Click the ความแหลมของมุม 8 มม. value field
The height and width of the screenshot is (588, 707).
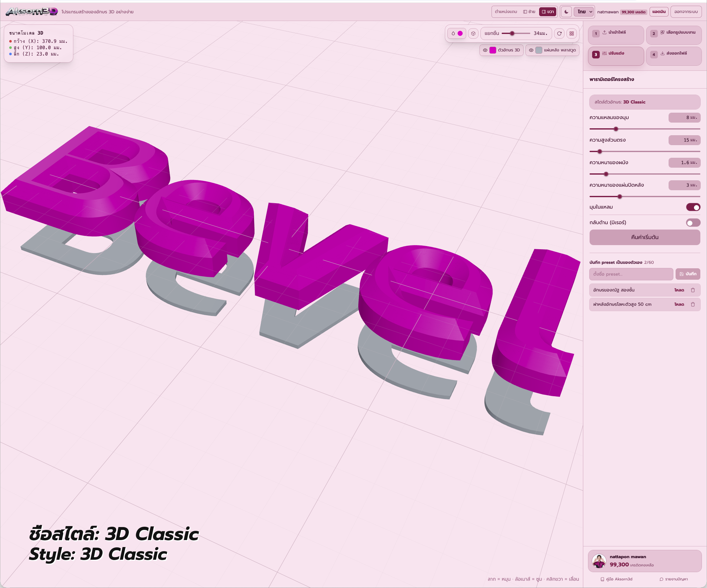click(684, 117)
